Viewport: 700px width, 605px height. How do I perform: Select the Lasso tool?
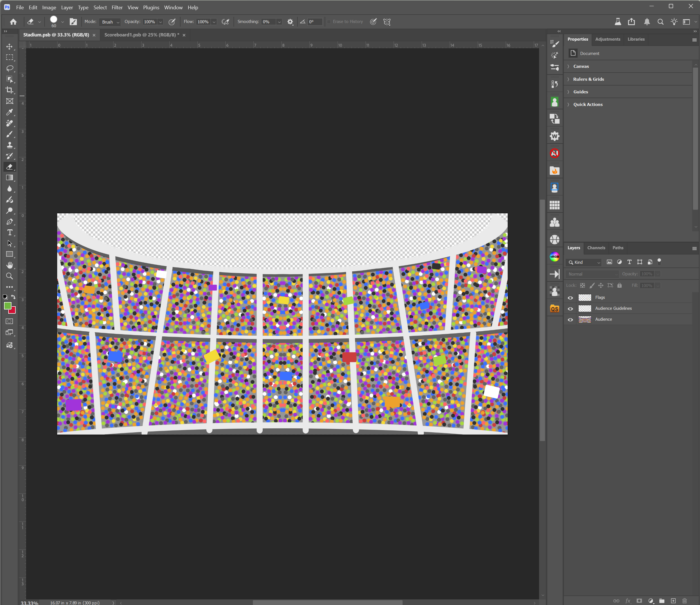point(10,69)
